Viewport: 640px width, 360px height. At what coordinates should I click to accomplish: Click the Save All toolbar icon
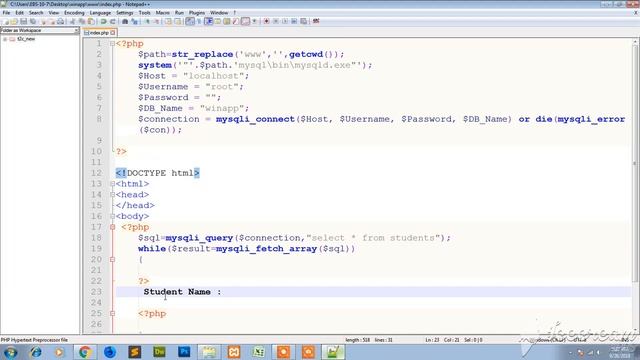coord(33,21)
